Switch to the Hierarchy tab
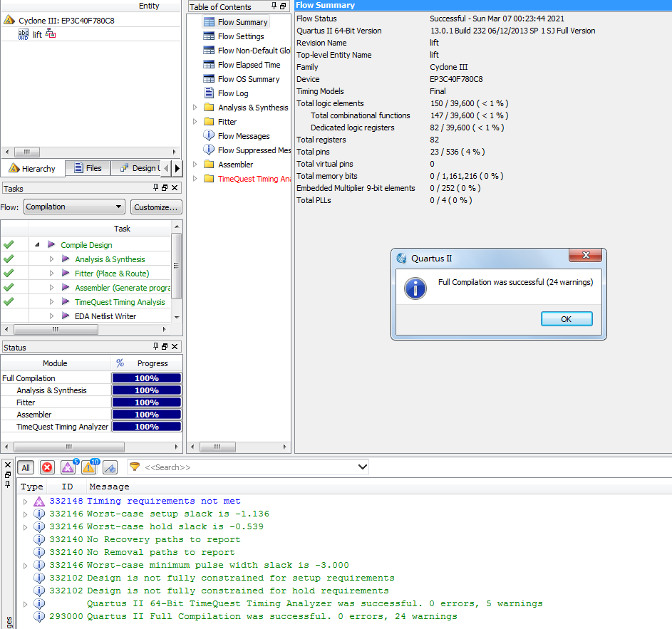Image resolution: width=672 pixels, height=629 pixels. 32,169
